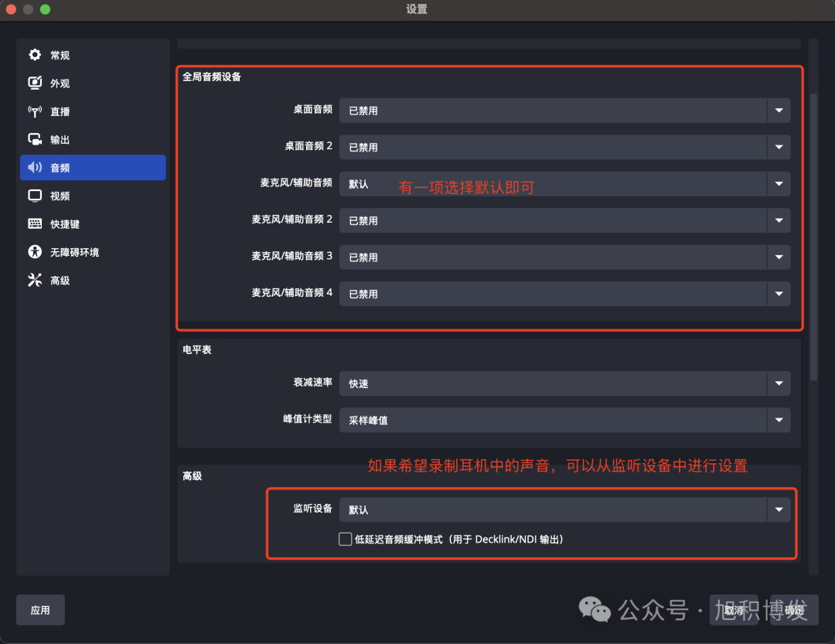Click the 视频 (Video) monitor icon
Screen dimensions: 835x644
36,196
